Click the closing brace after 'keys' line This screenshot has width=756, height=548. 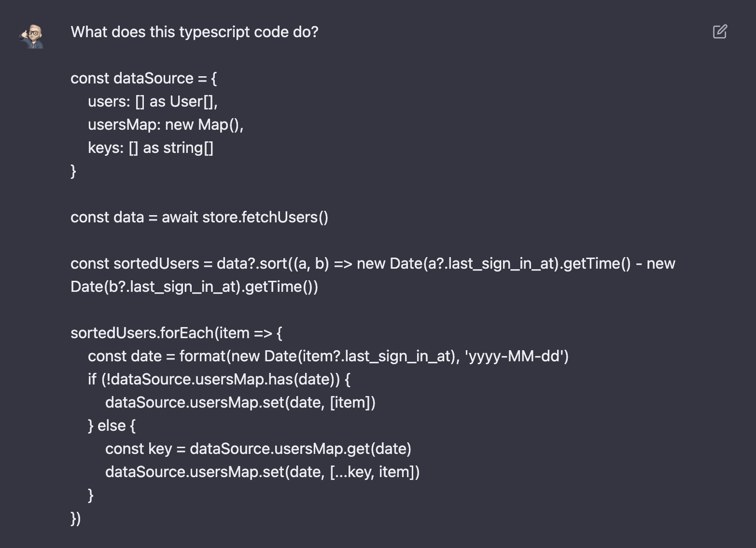73,171
